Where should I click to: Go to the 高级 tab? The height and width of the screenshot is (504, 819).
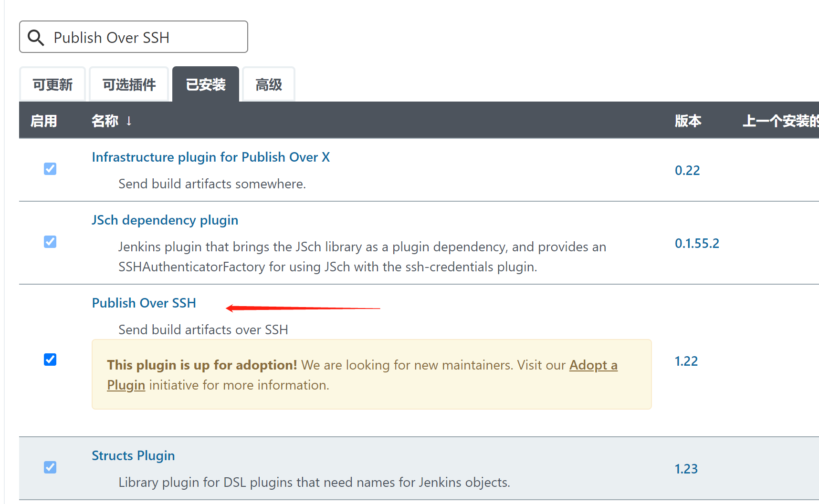(269, 84)
